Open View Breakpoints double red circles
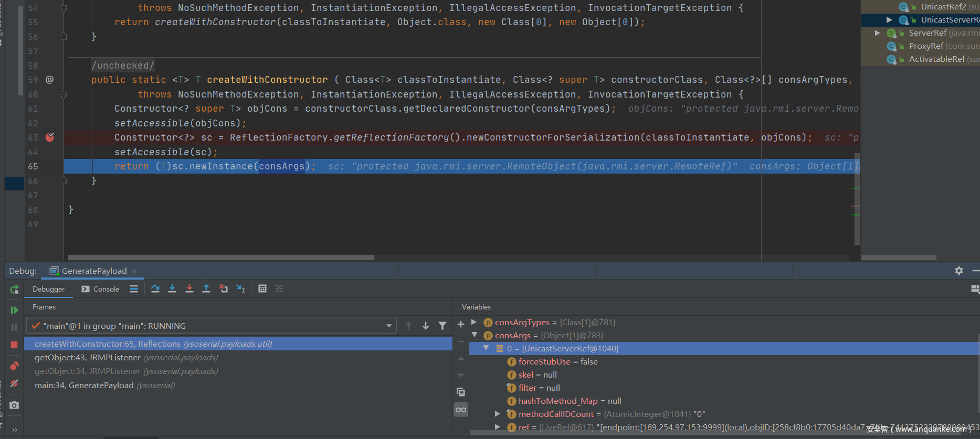Image resolution: width=980 pixels, height=439 pixels. click(14, 366)
